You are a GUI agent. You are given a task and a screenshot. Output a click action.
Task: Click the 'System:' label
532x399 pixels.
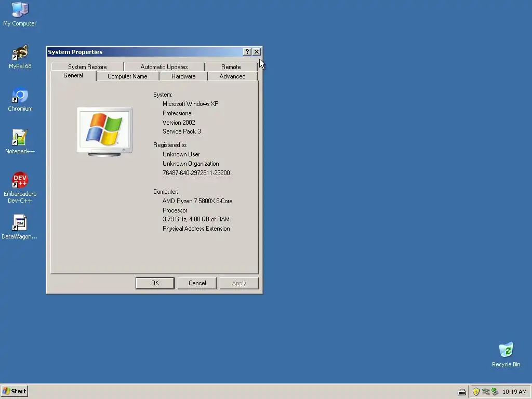pyautogui.click(x=163, y=95)
